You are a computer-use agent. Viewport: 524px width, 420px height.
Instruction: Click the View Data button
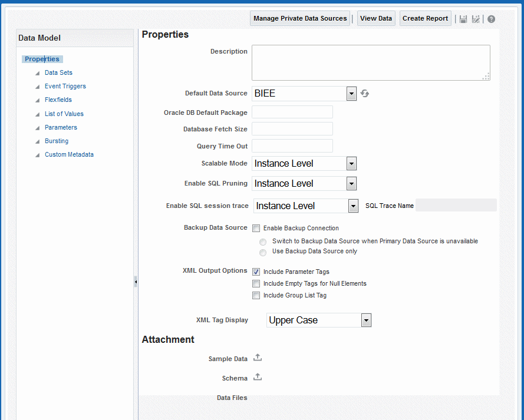click(x=376, y=18)
